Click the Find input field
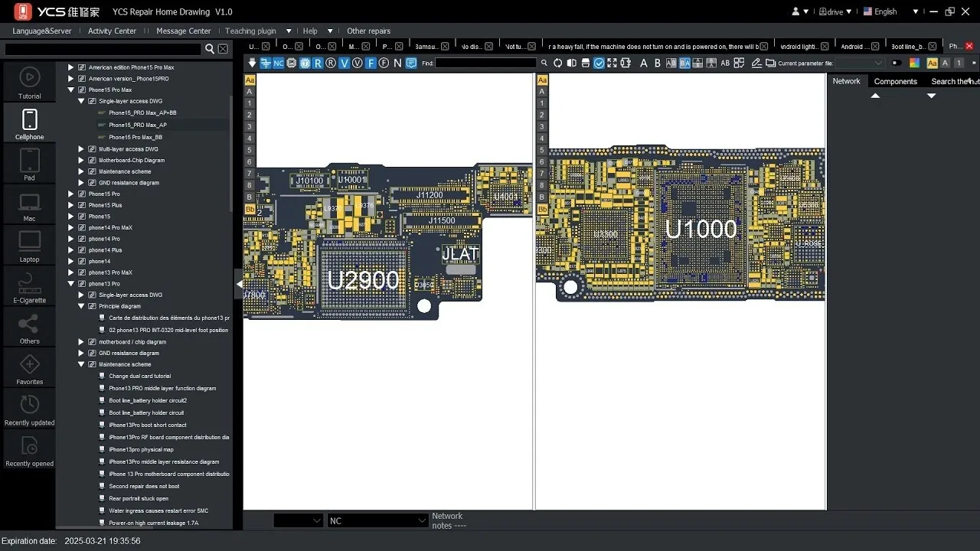 485,63
